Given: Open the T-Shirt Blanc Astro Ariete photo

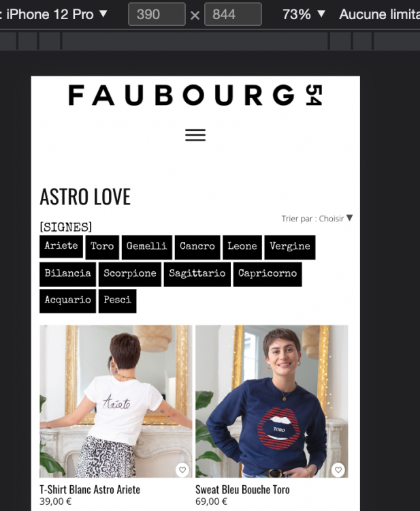Looking at the screenshot, I should pos(116,401).
